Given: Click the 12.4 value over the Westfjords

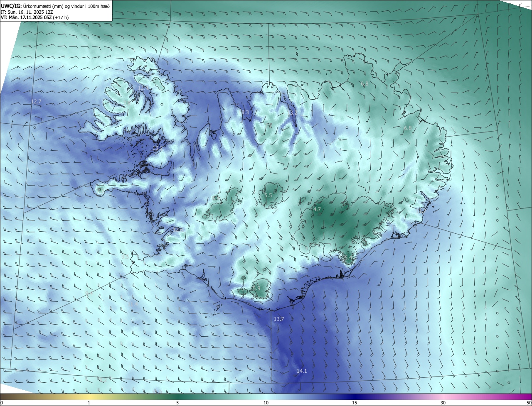Looking at the screenshot, I should pyautogui.click(x=142, y=88).
